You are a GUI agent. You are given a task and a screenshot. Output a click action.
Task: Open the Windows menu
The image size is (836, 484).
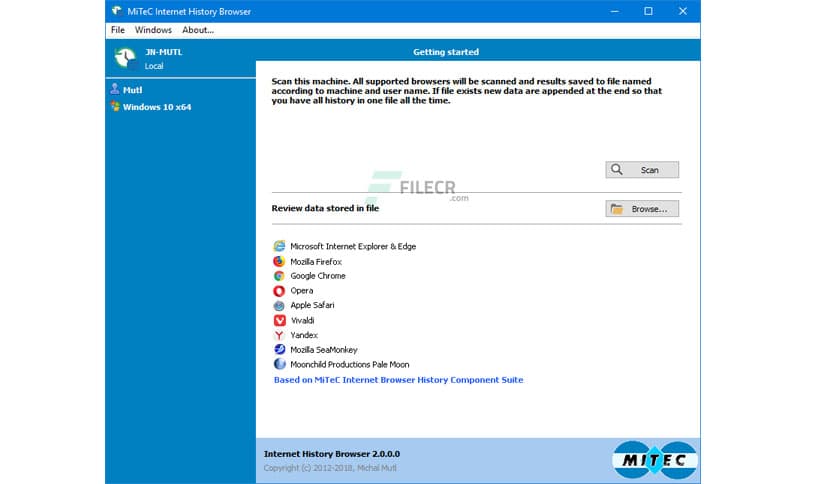coord(153,30)
